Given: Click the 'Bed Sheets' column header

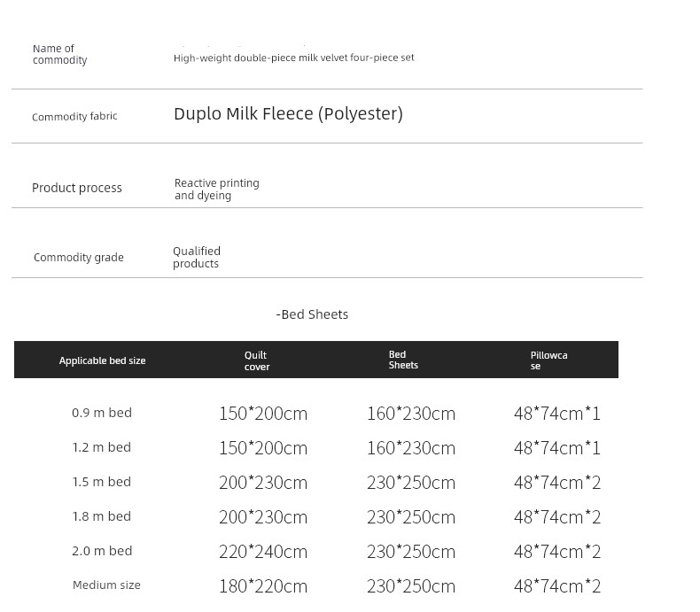Looking at the screenshot, I should click(x=403, y=360).
